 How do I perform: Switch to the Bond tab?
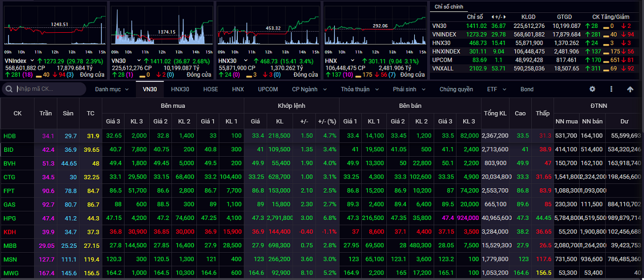click(527, 89)
